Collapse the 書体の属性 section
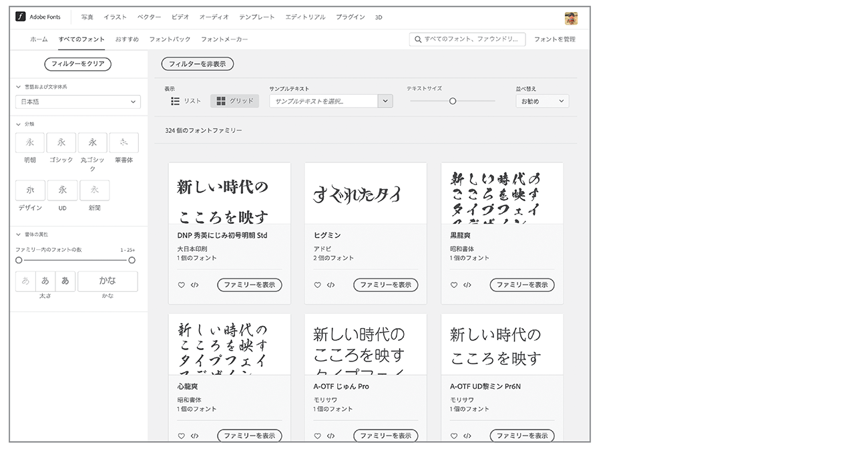The height and width of the screenshot is (449, 868). (x=18, y=235)
